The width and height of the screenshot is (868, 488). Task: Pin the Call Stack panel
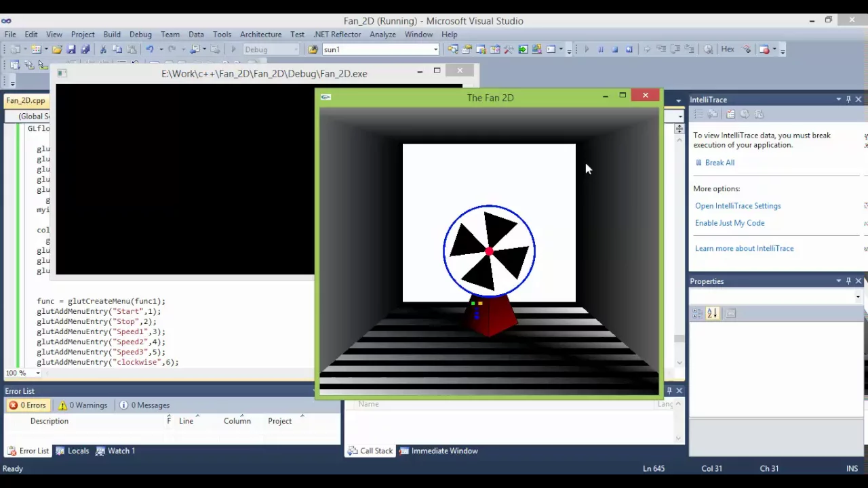pos(669,390)
